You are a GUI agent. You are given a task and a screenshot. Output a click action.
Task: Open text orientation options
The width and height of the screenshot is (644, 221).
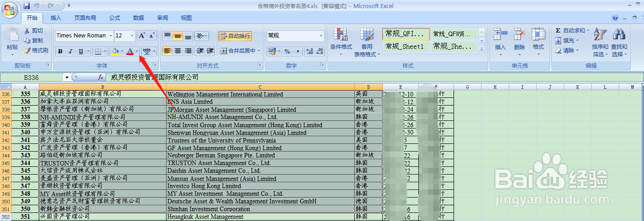coord(202,36)
